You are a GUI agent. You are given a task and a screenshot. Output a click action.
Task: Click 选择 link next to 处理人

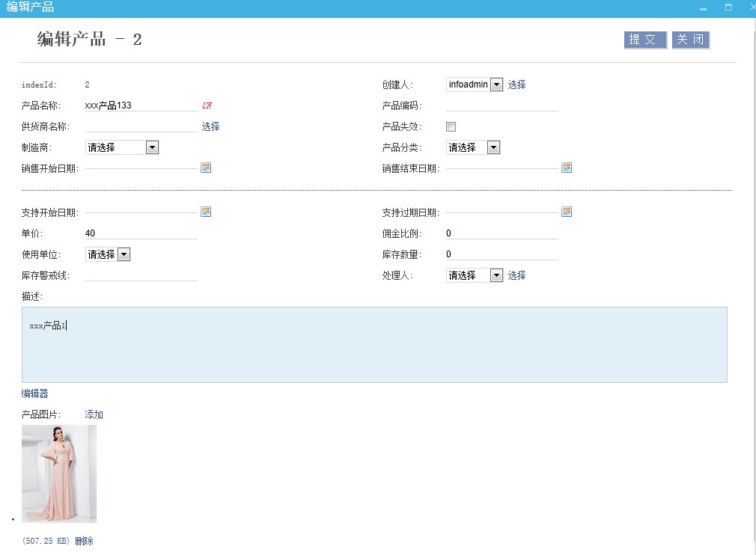(516, 275)
